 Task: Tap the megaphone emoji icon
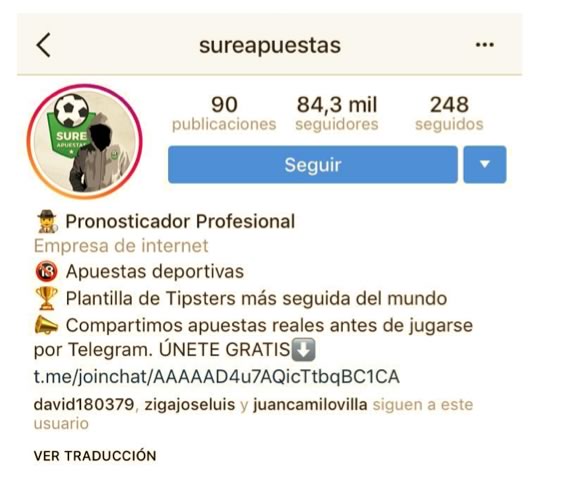(x=47, y=325)
